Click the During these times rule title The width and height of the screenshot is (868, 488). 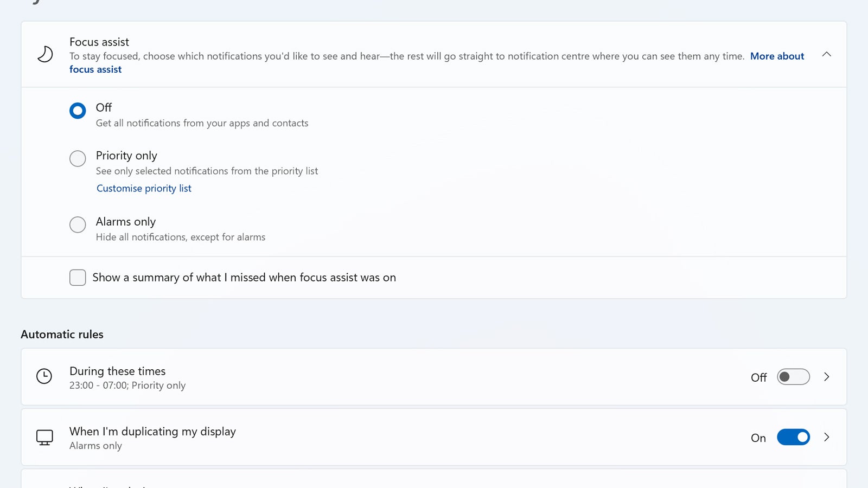(117, 371)
